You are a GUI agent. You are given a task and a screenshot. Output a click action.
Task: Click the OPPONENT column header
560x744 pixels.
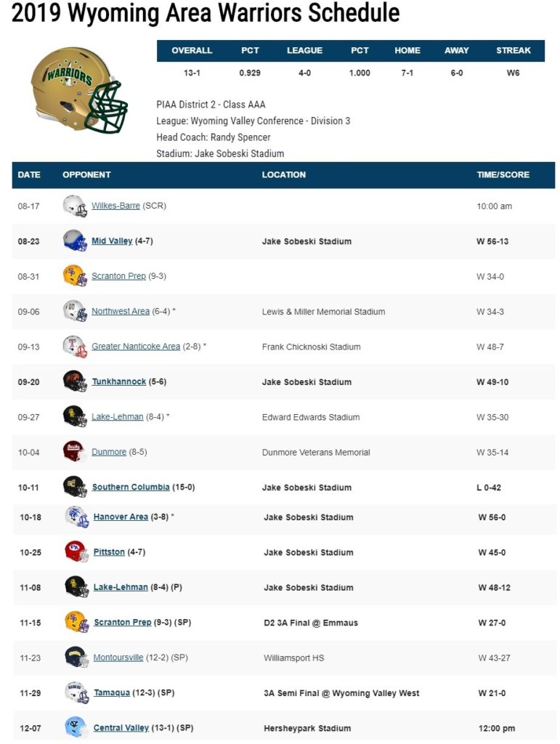point(86,174)
